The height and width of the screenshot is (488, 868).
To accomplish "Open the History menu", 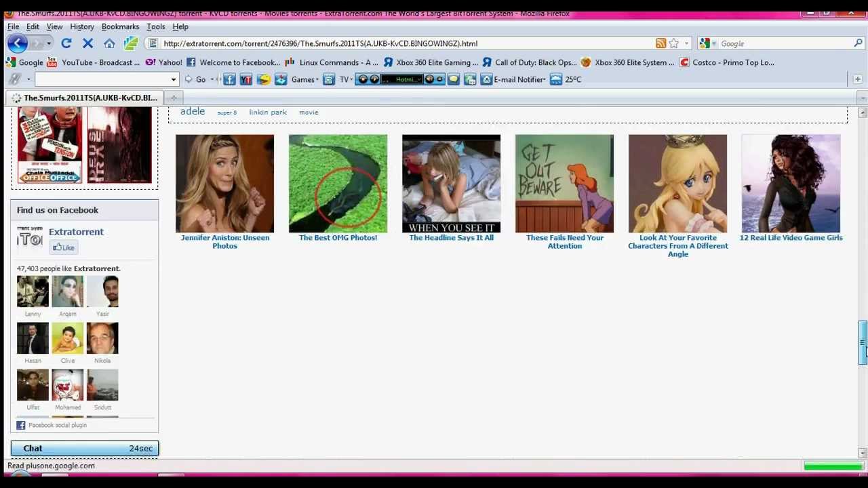I will click(x=82, y=26).
